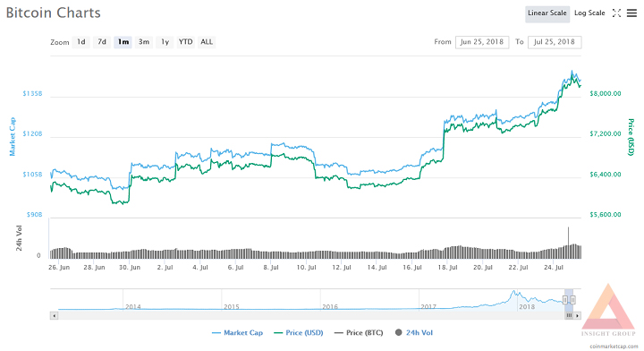This screenshot has height=351, width=644.
Task: Click navigator scrollbar left arrow
Action: click(x=55, y=316)
